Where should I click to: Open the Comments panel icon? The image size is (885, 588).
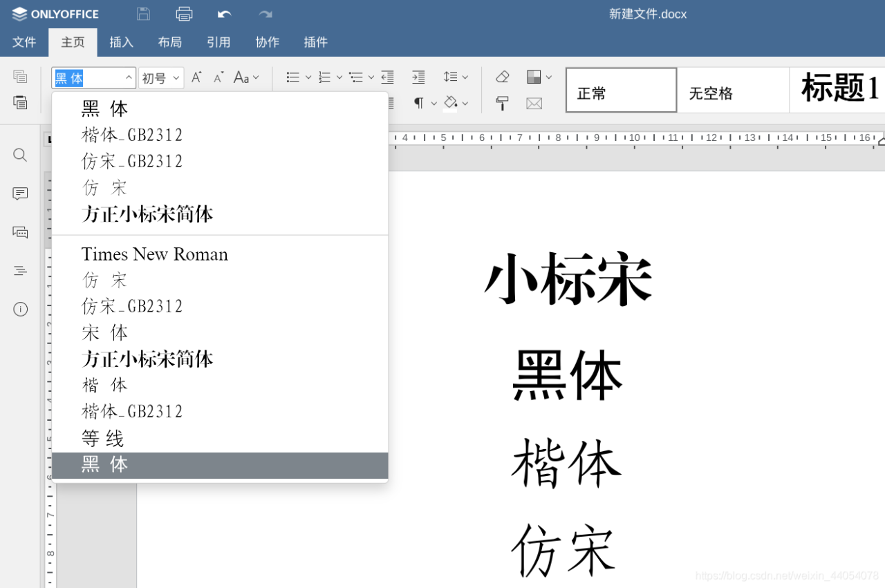pos(19,193)
